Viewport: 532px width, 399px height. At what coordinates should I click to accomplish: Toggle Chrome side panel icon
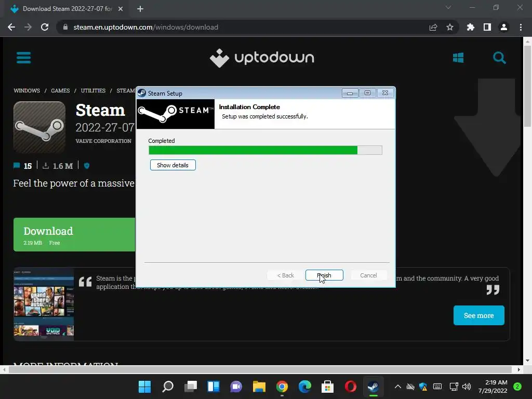pos(487,27)
